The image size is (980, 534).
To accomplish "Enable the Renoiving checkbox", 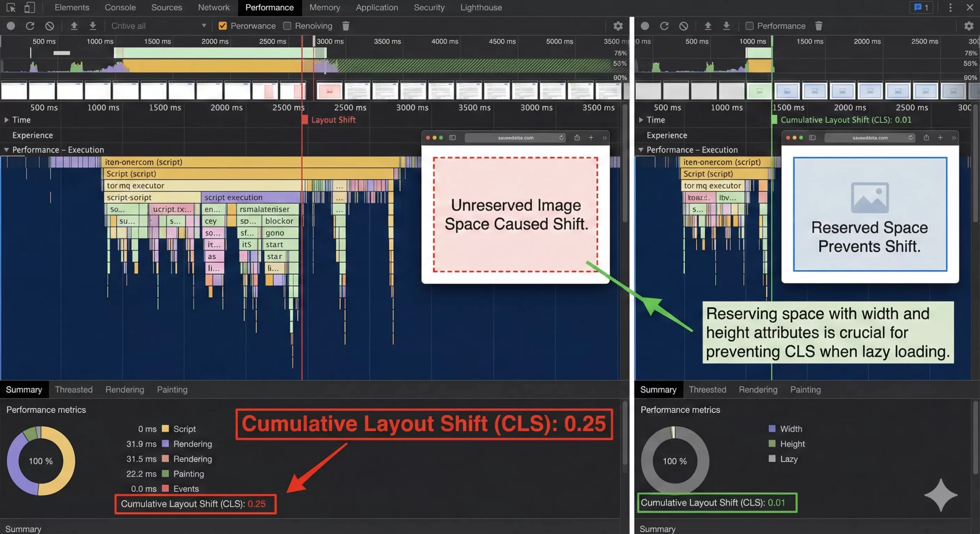I will tap(287, 26).
